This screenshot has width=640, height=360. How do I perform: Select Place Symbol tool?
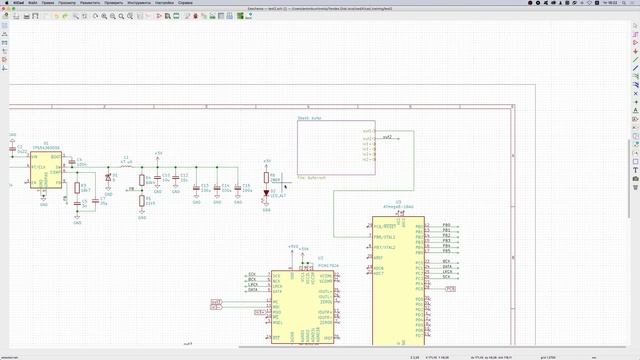(x=636, y=43)
